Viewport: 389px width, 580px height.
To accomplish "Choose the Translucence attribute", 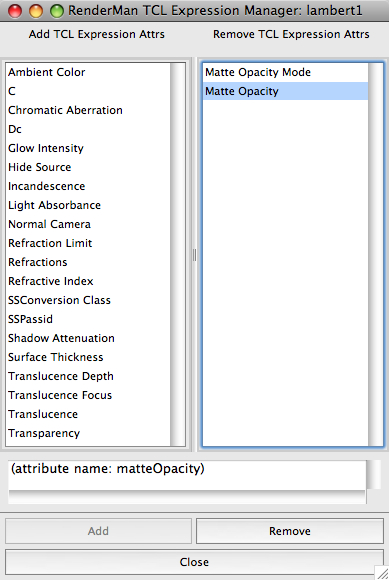I will [x=89, y=414].
